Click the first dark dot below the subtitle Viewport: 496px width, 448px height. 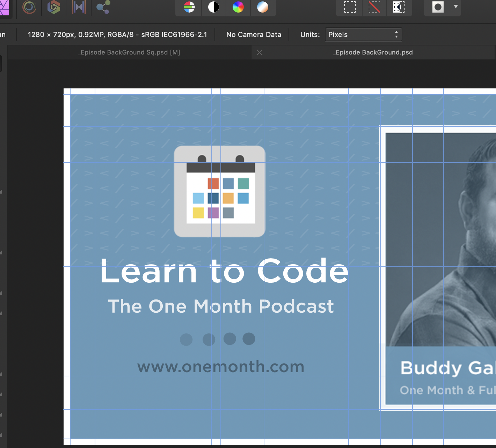186,339
